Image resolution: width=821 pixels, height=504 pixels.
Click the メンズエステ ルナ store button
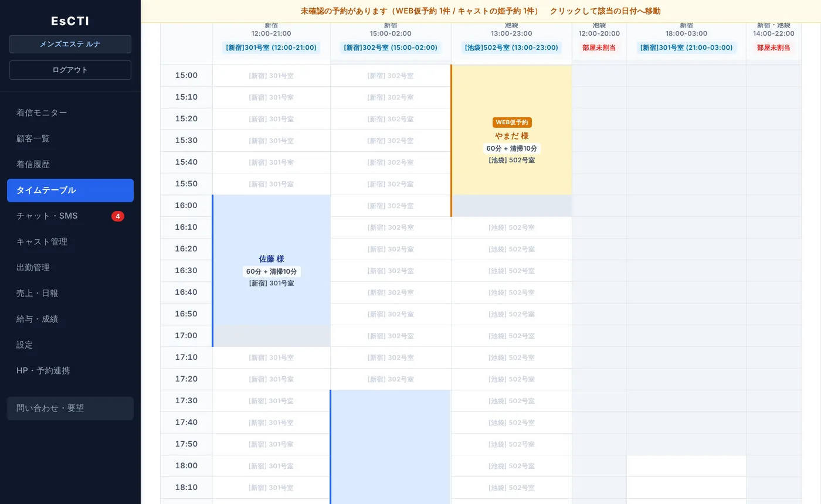[70, 44]
